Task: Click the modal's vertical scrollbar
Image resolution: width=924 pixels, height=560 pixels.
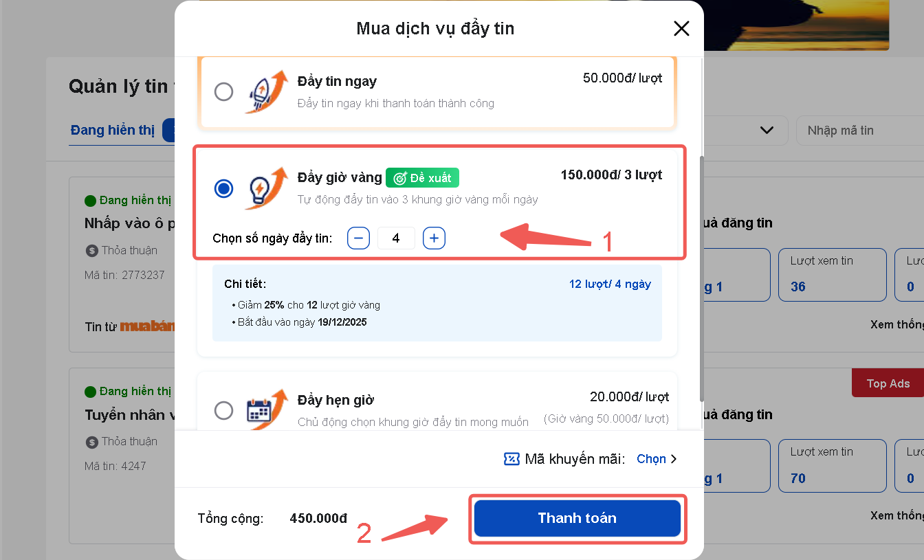Action: [x=701, y=275]
